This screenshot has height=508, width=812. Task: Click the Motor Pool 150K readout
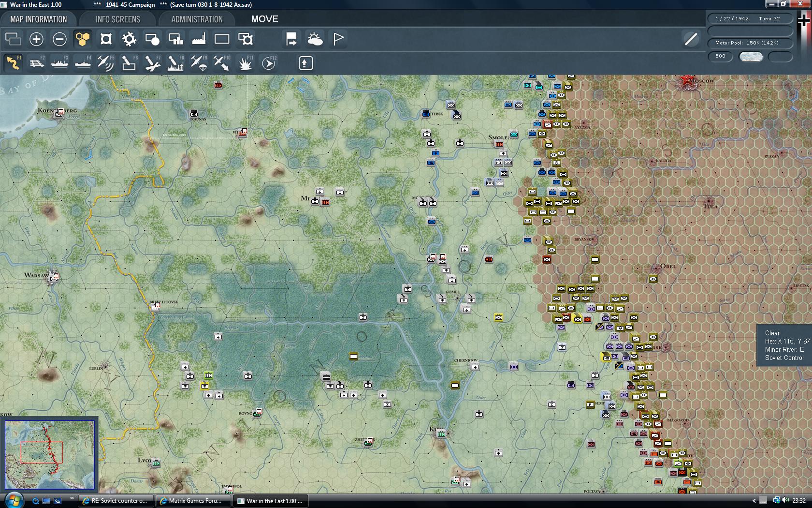750,43
